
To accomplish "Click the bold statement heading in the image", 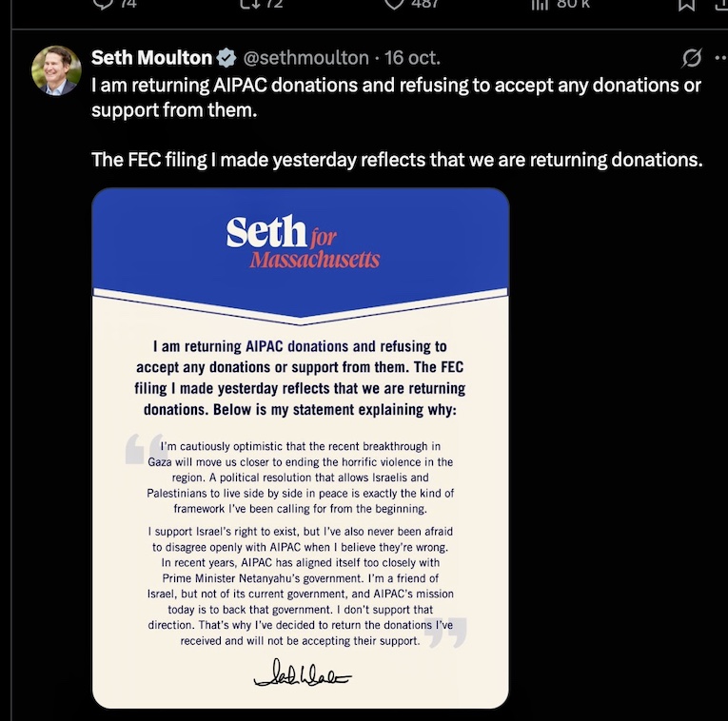I will (x=301, y=379).
